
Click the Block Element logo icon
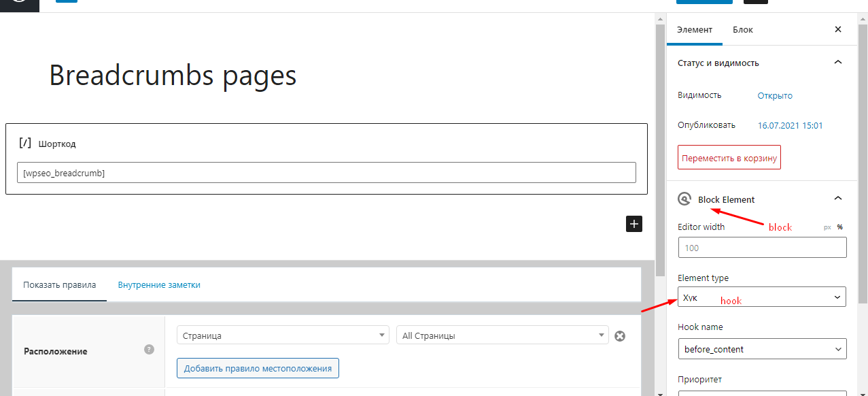tap(684, 199)
